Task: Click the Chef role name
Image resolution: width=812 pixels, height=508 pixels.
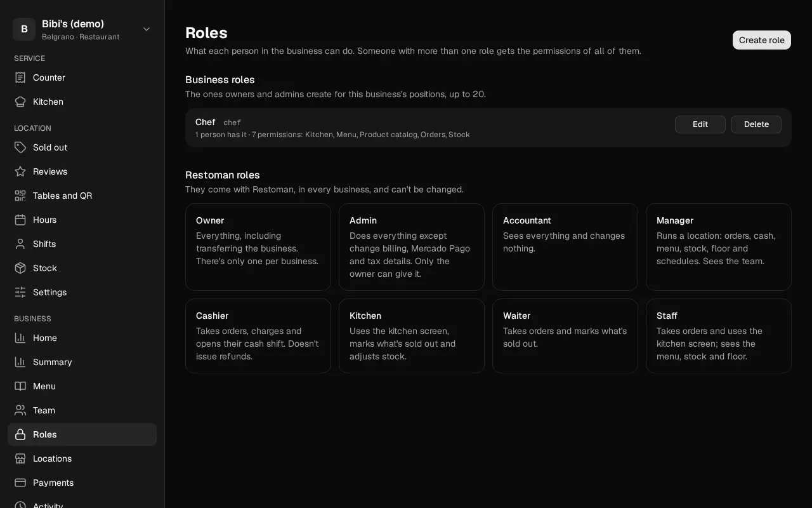Action: (206, 122)
